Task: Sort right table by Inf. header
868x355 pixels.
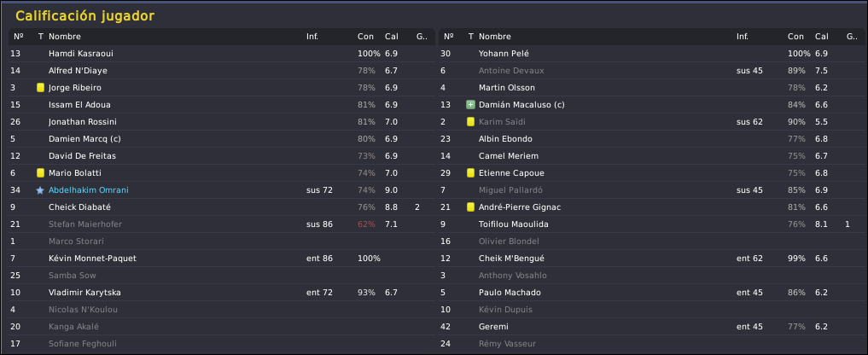Action: pyautogui.click(x=743, y=37)
